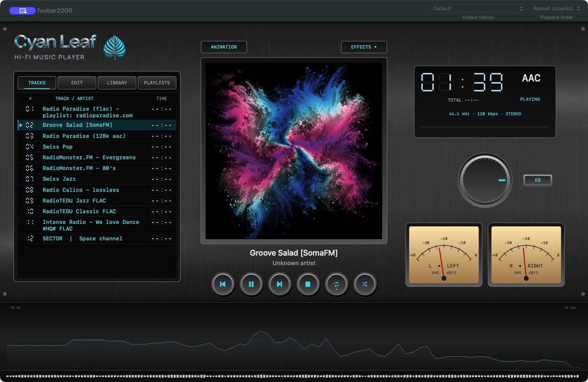Open the EQ panel
The width and height of the screenshot is (588, 382).
(537, 180)
